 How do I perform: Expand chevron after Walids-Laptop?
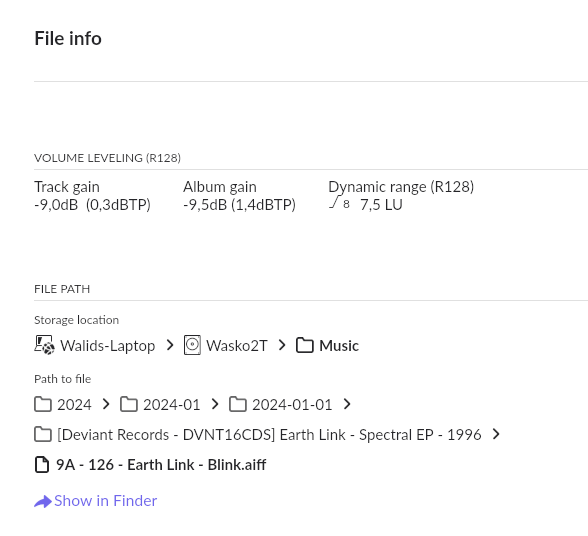click(x=170, y=345)
